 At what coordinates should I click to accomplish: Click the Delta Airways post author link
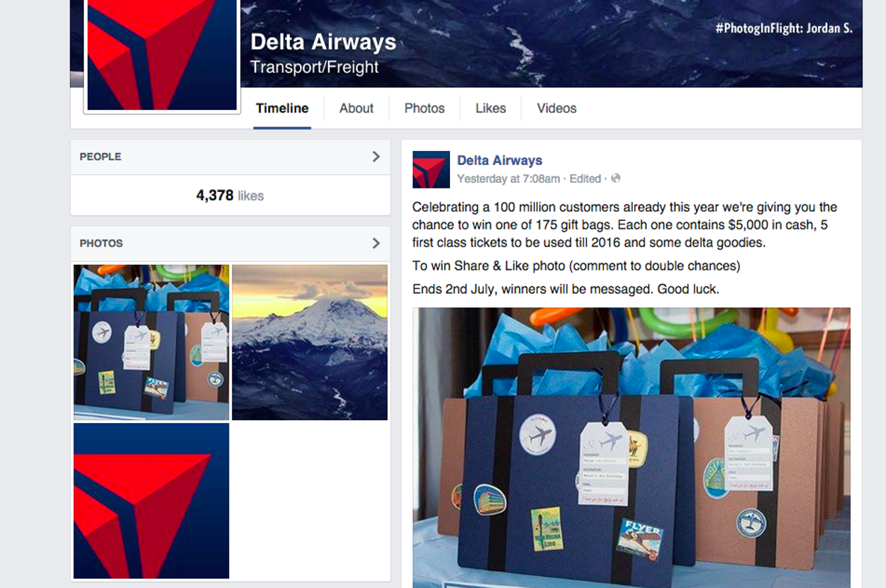(x=500, y=161)
